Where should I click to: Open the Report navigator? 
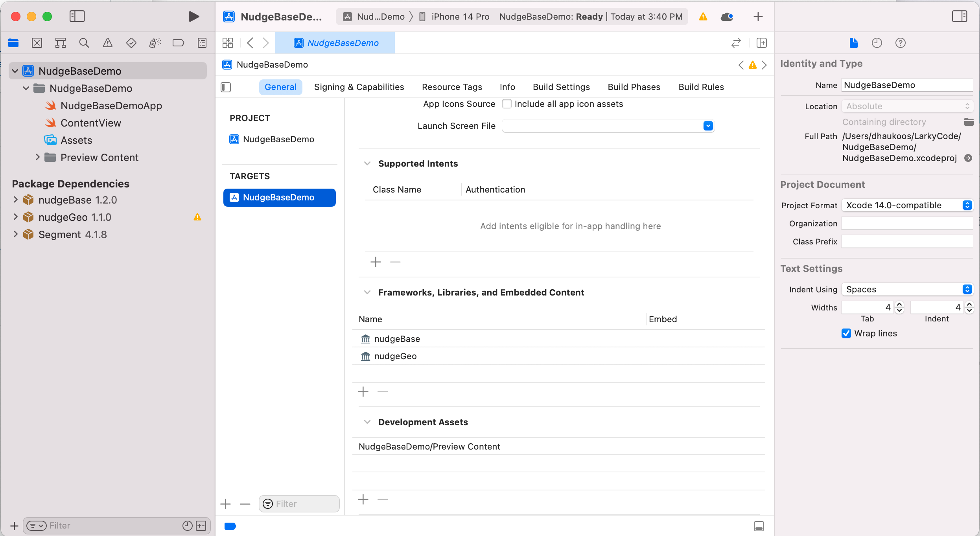click(x=202, y=43)
